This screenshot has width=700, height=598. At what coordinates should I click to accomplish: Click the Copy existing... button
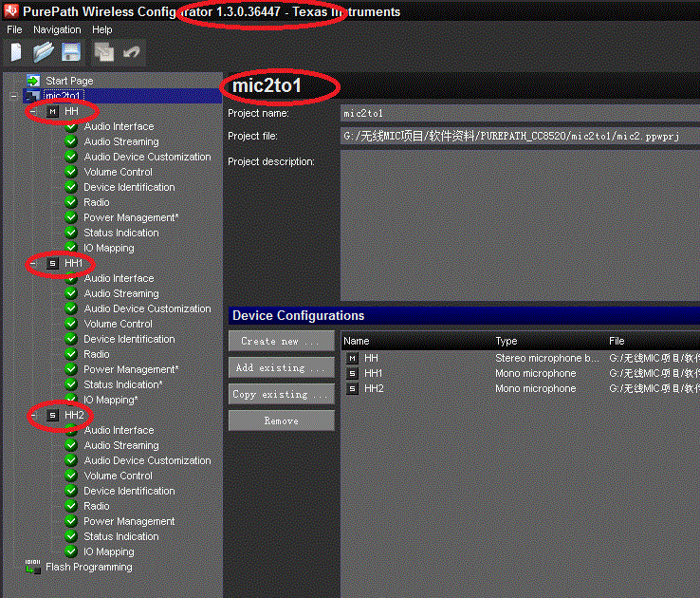282,394
